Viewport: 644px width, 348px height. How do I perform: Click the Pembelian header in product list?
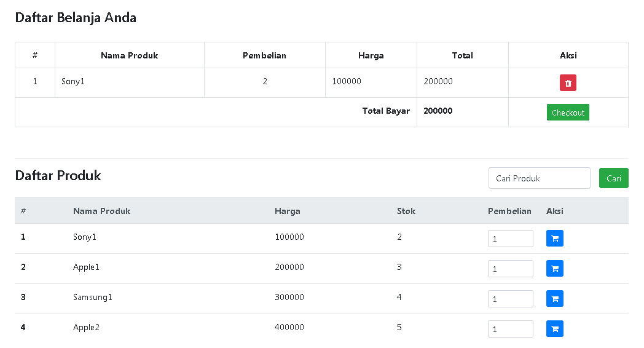pyautogui.click(x=509, y=211)
